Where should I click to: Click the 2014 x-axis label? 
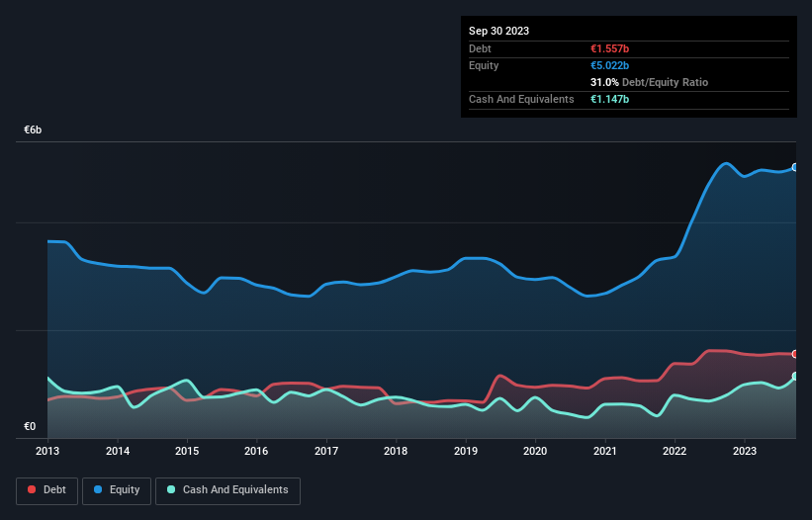point(118,451)
